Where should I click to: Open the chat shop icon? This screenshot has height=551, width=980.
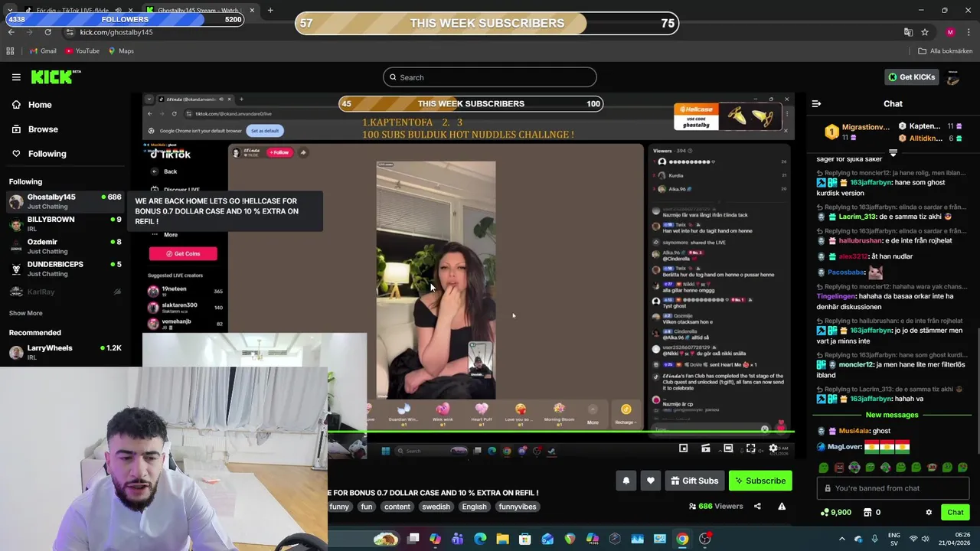tap(867, 513)
